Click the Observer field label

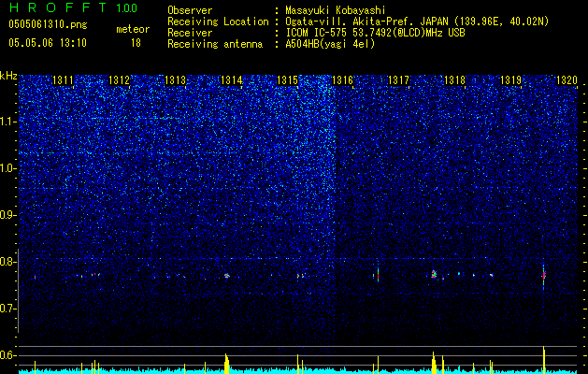(190, 10)
